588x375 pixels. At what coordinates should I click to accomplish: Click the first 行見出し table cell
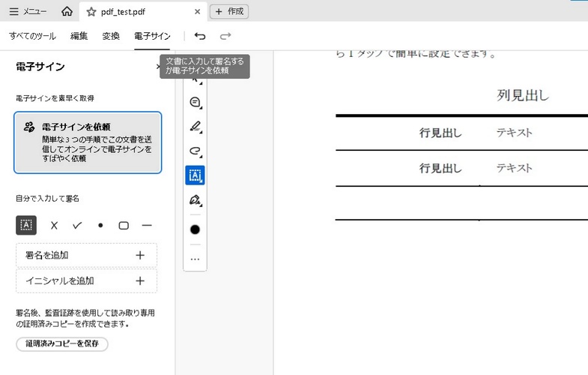440,133
